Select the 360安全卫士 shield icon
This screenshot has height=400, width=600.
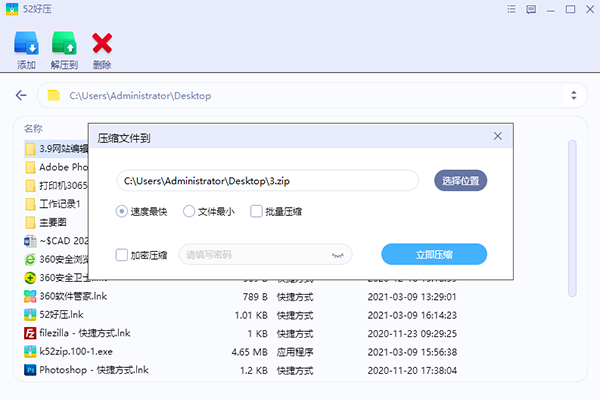pyautogui.click(x=30, y=278)
